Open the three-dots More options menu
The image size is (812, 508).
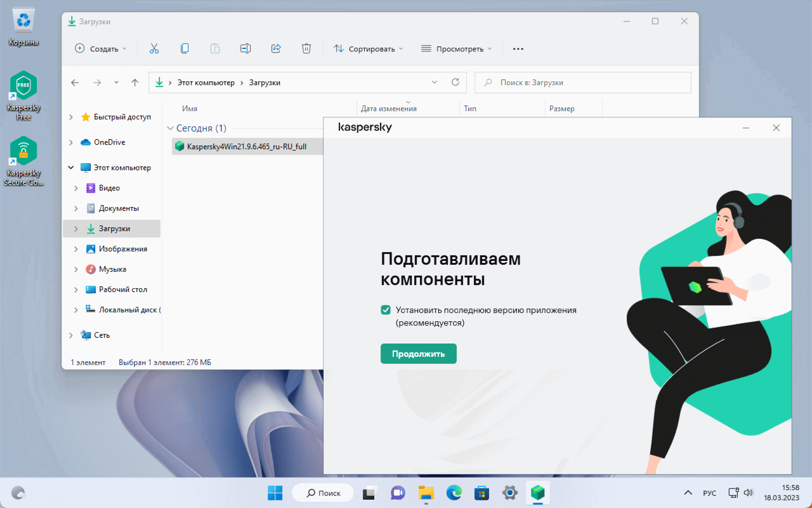pos(518,48)
